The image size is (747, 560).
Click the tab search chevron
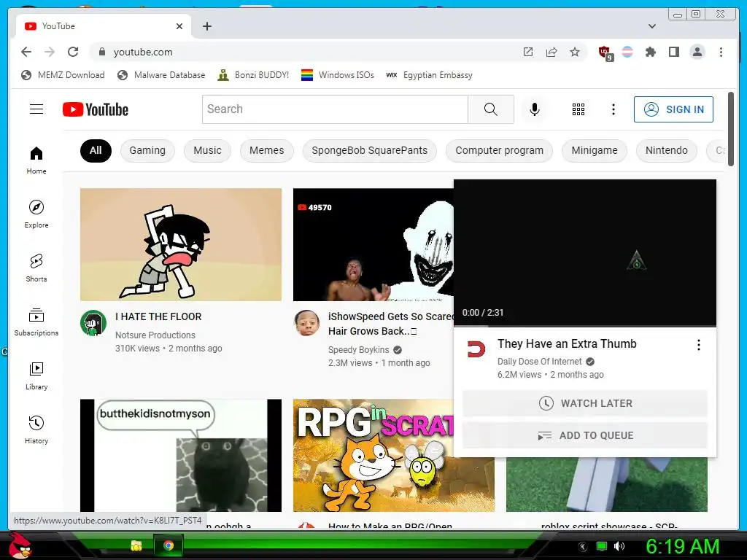click(x=652, y=26)
